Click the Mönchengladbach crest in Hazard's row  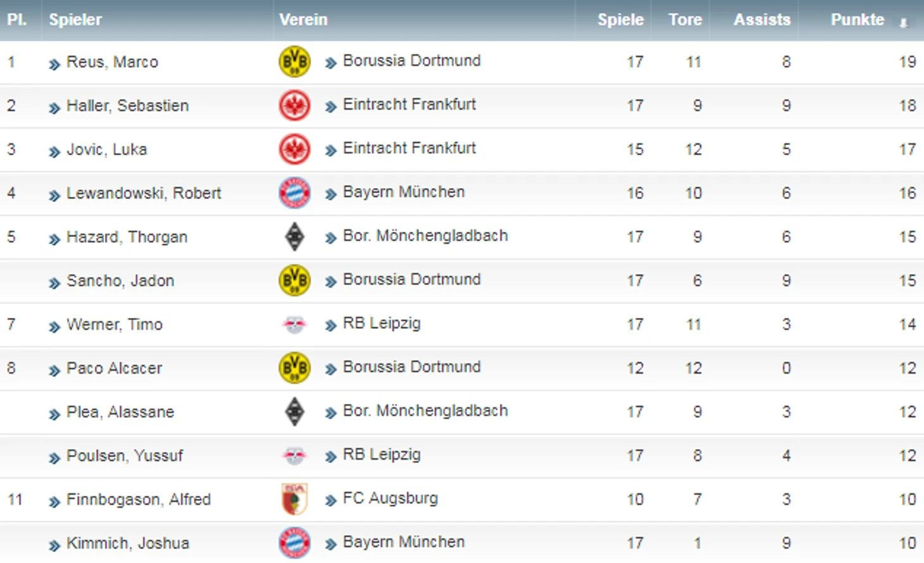tap(294, 237)
